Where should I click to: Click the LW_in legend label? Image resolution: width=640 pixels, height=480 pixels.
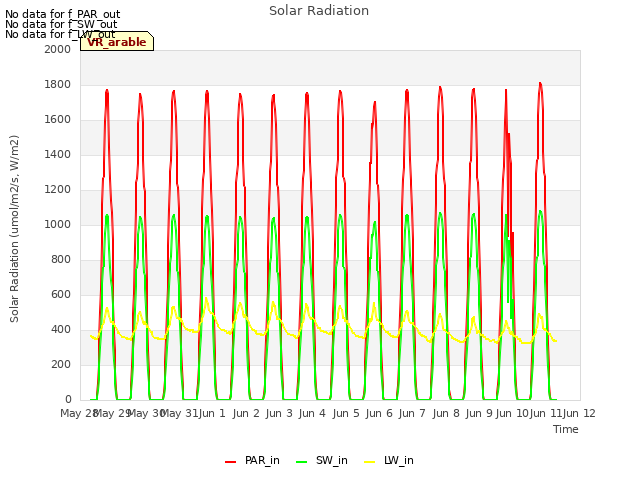coord(398,460)
